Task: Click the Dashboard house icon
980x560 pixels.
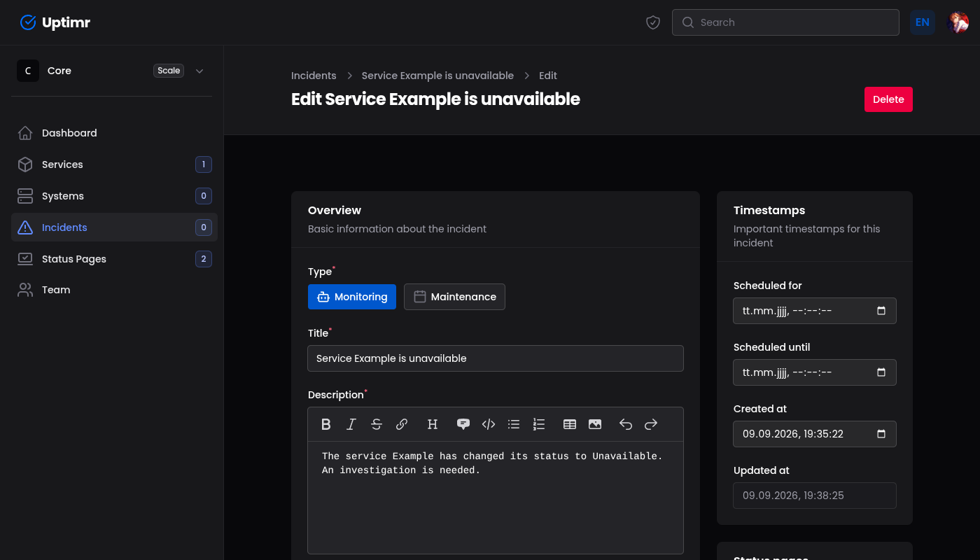Action: (25, 133)
